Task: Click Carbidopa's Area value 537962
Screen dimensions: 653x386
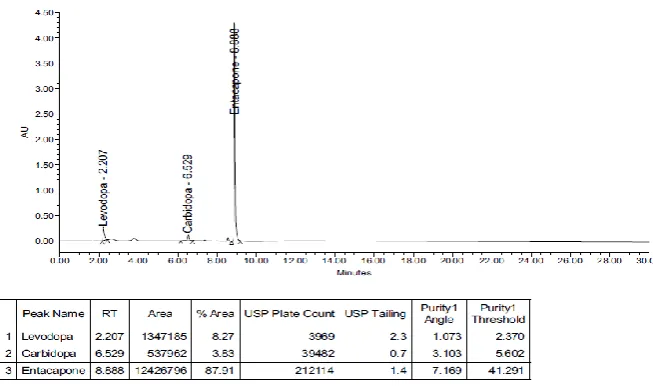Action: pyautogui.click(x=167, y=354)
